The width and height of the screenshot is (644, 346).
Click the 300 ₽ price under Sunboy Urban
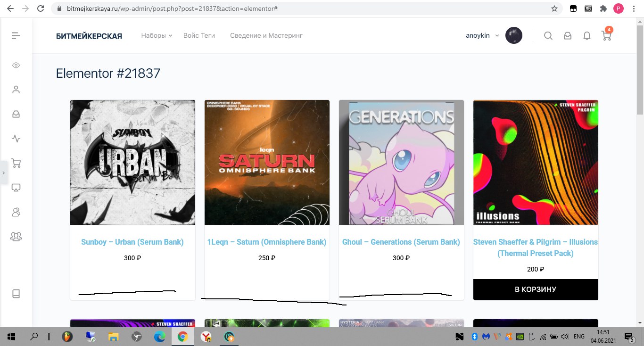point(132,258)
